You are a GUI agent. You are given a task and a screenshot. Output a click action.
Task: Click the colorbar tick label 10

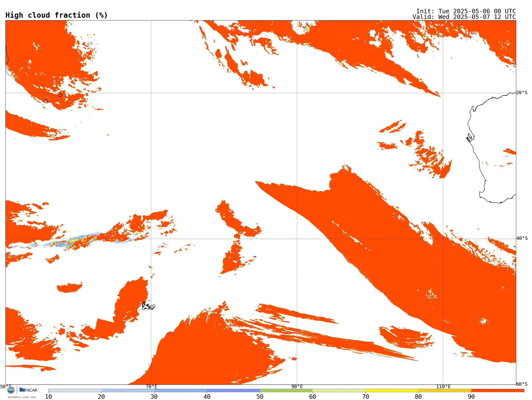[49, 397]
